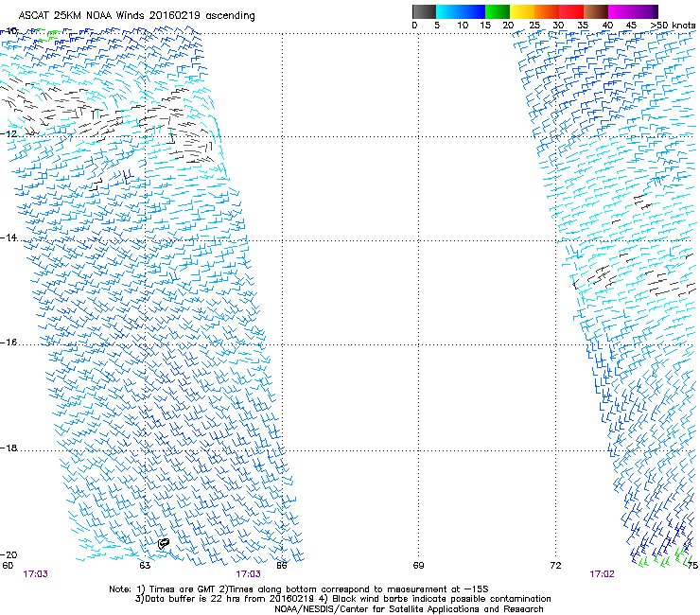Click the gray 0-5 knots color segment

[424, 11]
